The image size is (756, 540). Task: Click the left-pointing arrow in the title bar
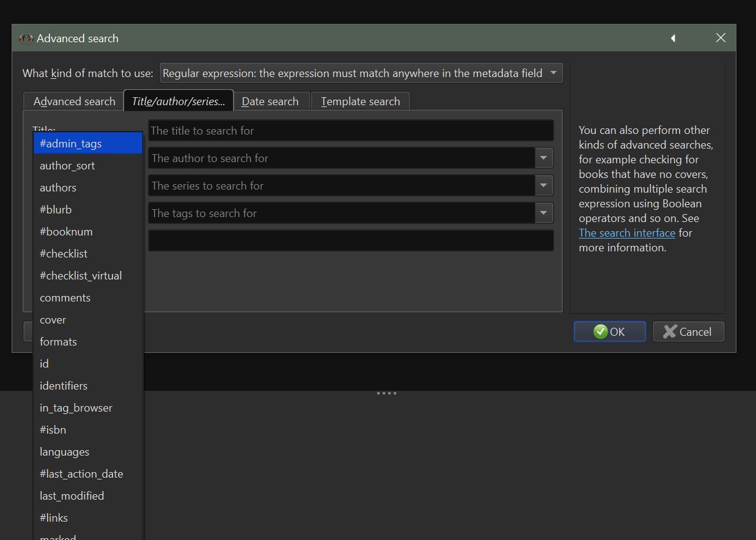(x=673, y=39)
